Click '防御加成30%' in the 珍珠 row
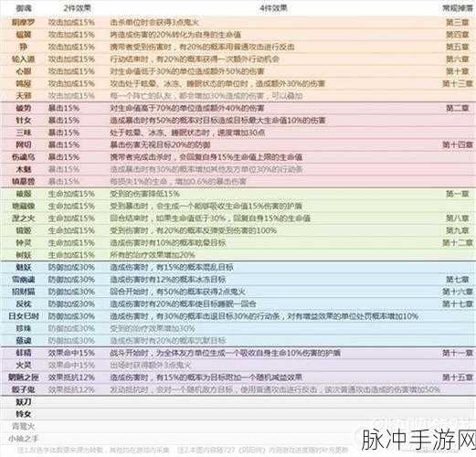Viewport: 476px width, 457px height. click(x=71, y=329)
